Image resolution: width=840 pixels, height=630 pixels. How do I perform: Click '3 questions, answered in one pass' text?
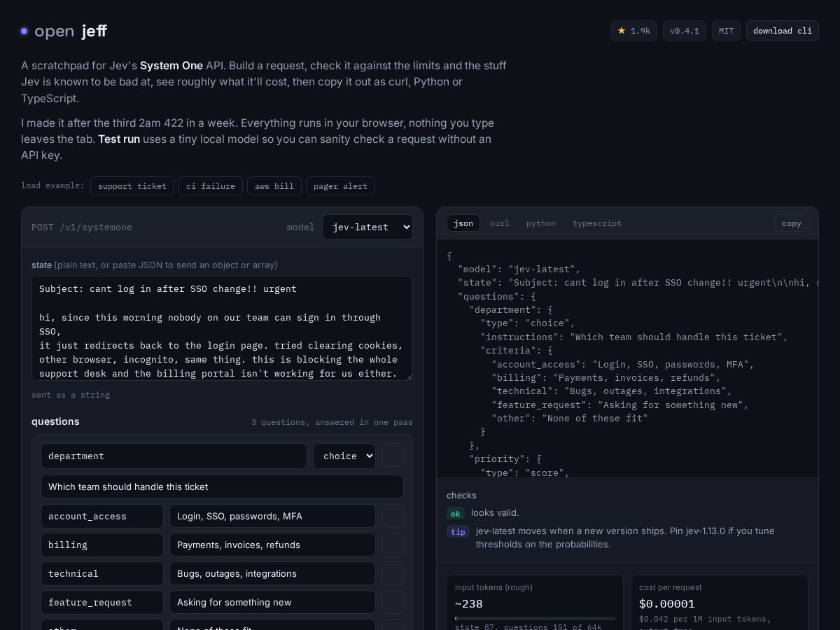(x=332, y=422)
